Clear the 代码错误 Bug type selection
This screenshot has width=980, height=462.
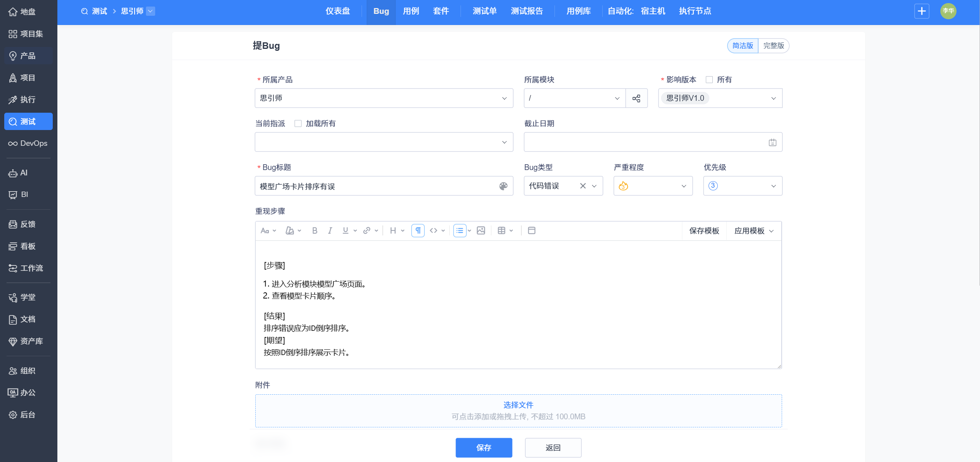point(583,186)
